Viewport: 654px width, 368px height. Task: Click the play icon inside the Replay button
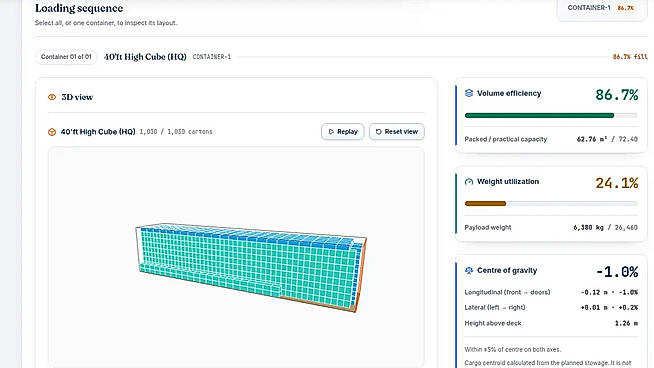[331, 131]
